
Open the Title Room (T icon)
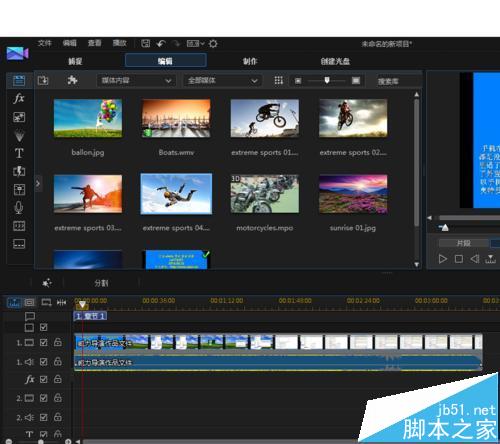click(x=19, y=153)
